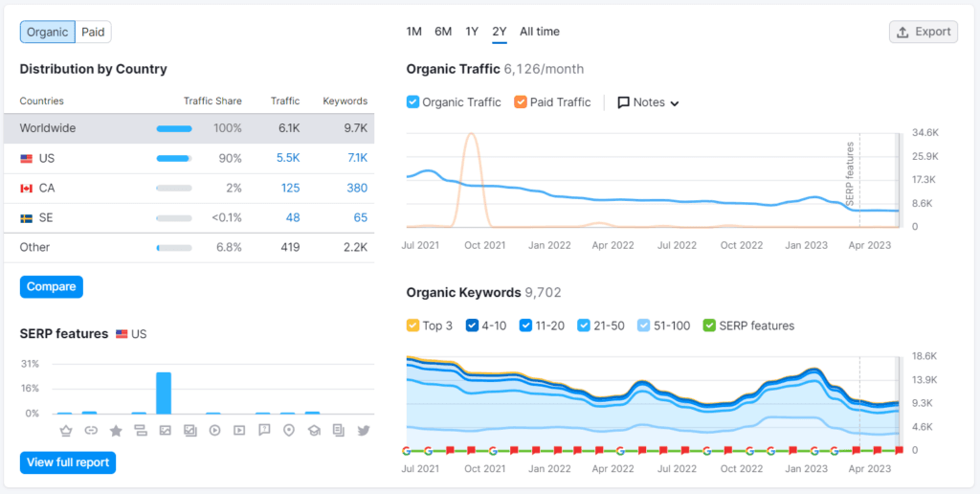
Task: Click Worldwide keywords value 9.7K
Action: pos(357,128)
